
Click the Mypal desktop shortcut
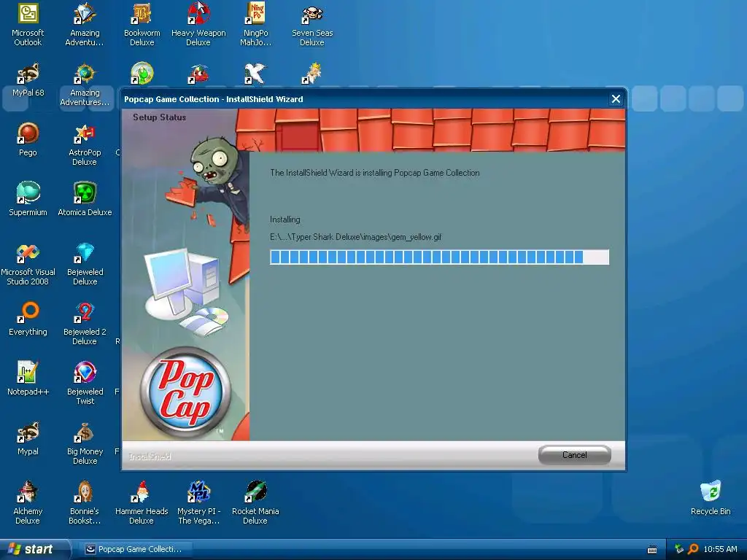coord(28,438)
